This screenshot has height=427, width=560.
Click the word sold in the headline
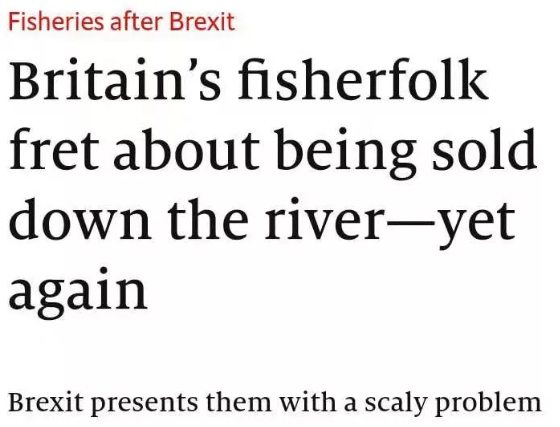(x=485, y=149)
